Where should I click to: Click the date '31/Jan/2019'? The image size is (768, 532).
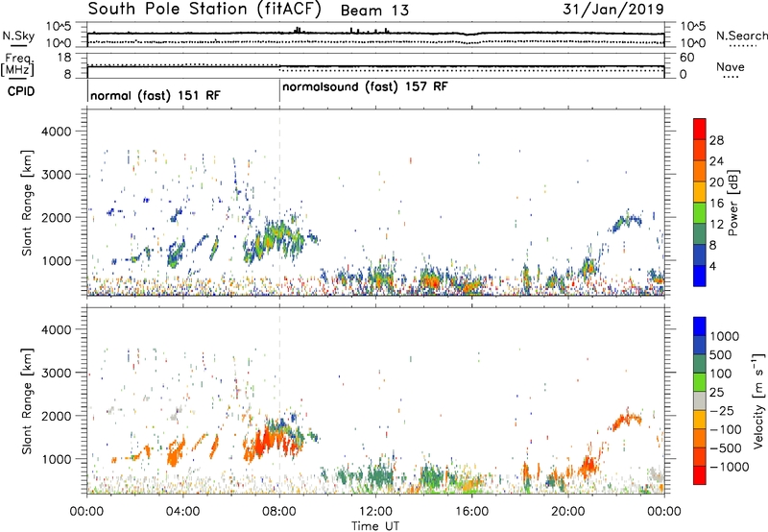pyautogui.click(x=612, y=9)
